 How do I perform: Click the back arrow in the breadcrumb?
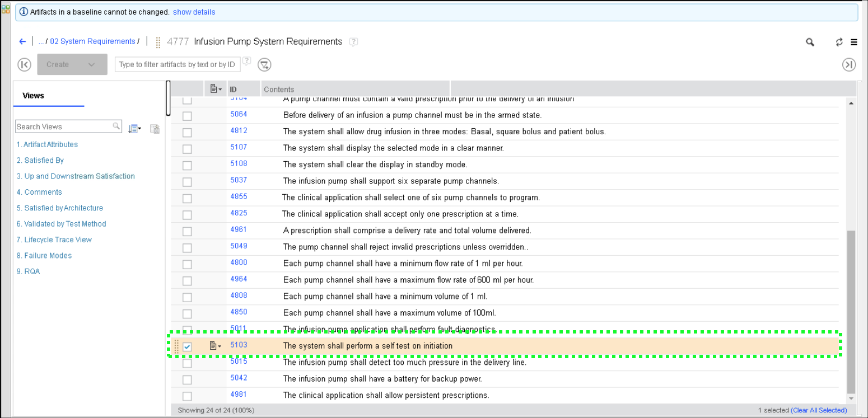(x=22, y=41)
